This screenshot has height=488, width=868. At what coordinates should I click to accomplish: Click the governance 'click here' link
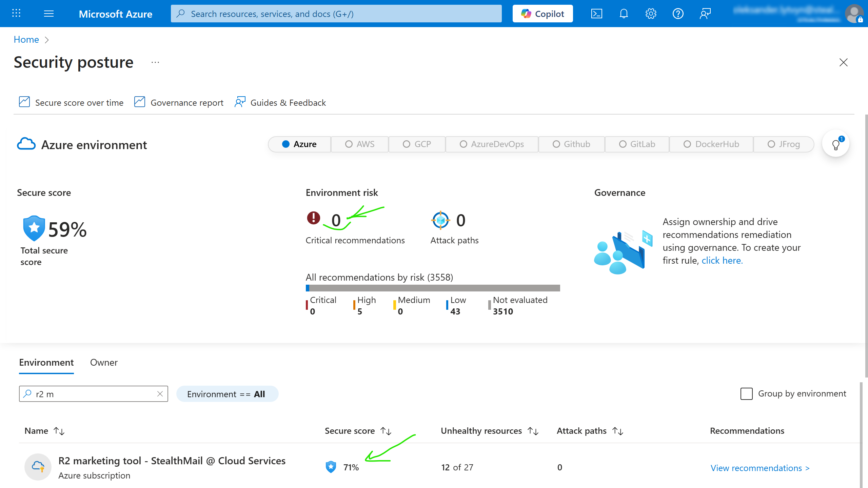click(722, 261)
